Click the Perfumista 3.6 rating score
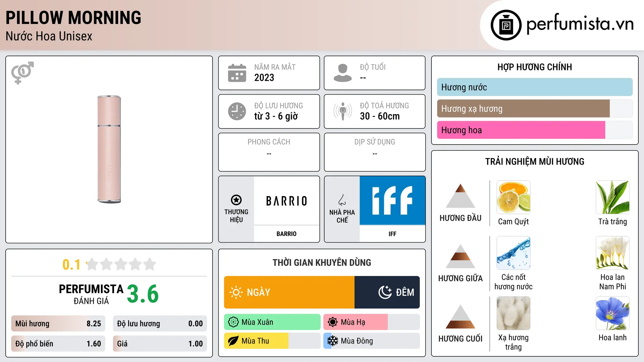The image size is (644, 362). 143,294
